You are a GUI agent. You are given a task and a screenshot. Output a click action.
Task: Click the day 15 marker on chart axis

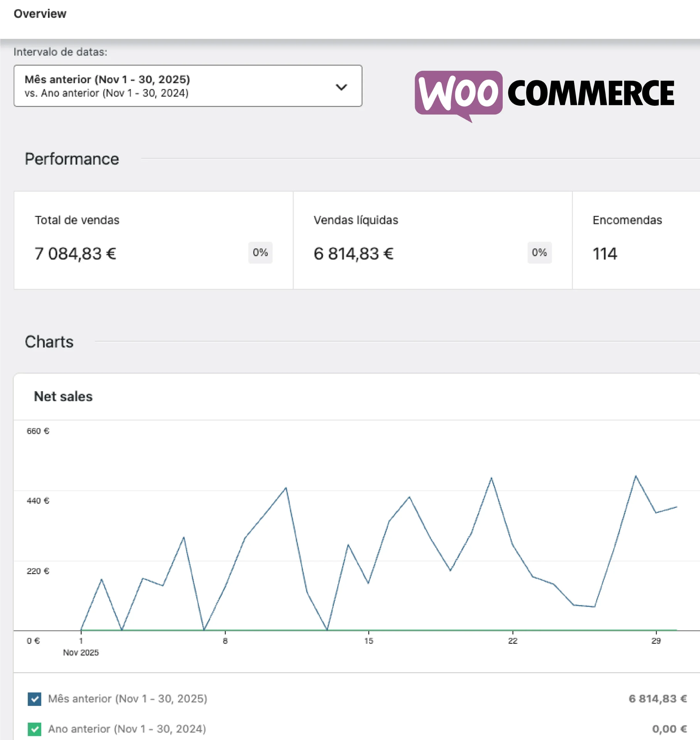(369, 641)
